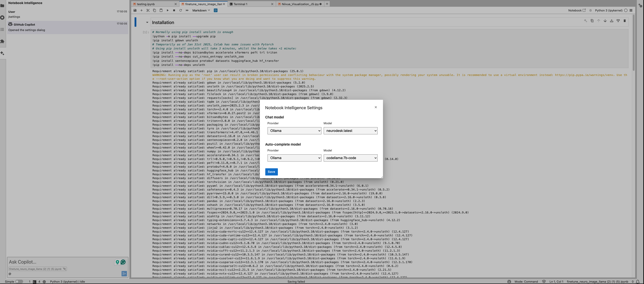Click the Grammarly G icon in chat
Image resolution: width=644 pixels, height=284 pixels.
click(123, 262)
